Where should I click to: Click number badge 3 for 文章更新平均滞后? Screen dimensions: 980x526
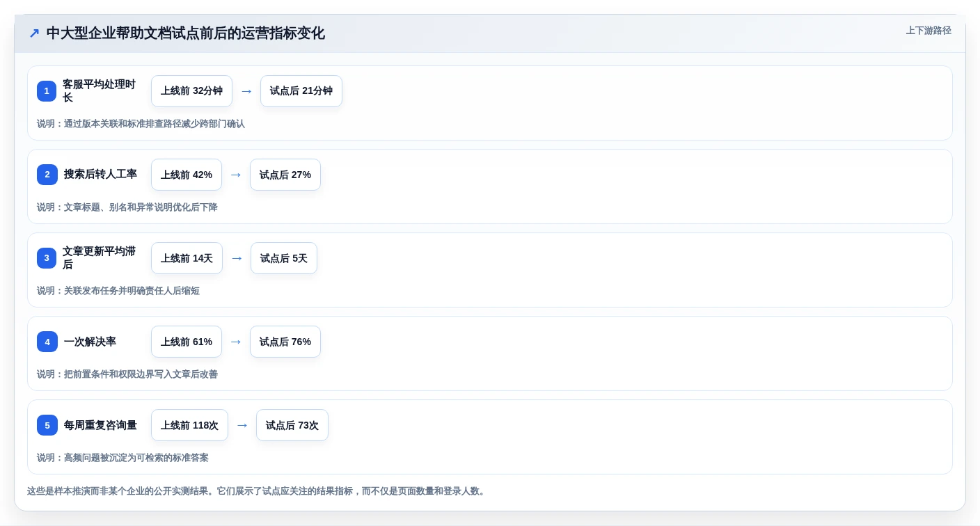pyautogui.click(x=47, y=258)
